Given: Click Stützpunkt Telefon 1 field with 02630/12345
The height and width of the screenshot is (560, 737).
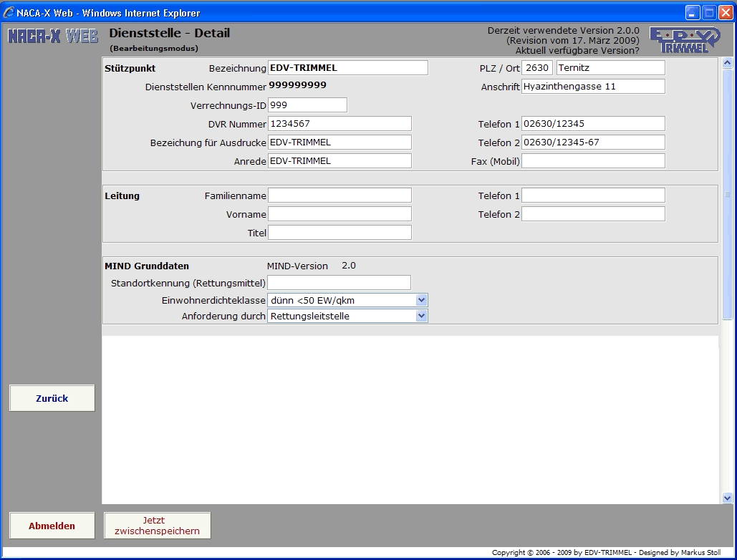Looking at the screenshot, I should point(593,124).
